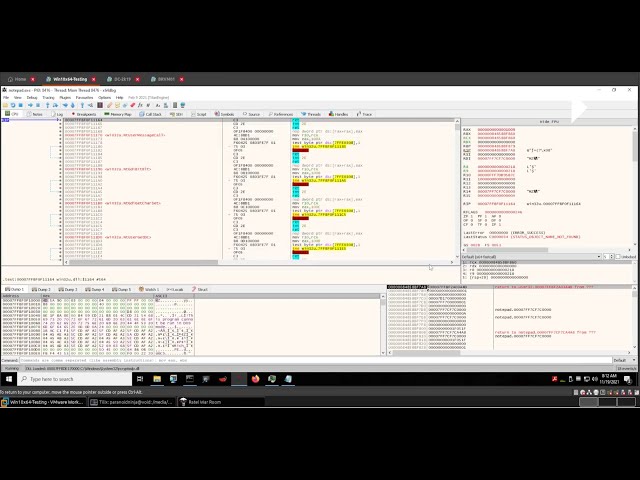Click the argument count stepper arrows

[x=611, y=257]
